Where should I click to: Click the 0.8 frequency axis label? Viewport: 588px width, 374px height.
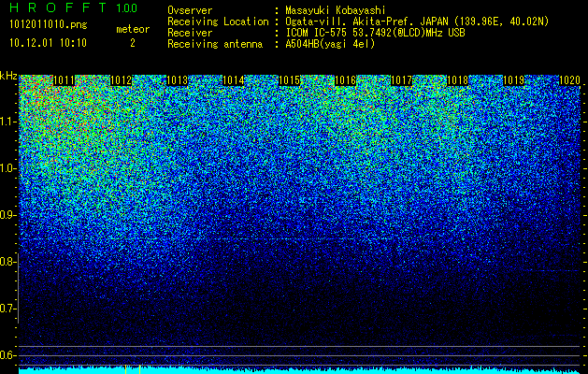pyautogui.click(x=7, y=262)
